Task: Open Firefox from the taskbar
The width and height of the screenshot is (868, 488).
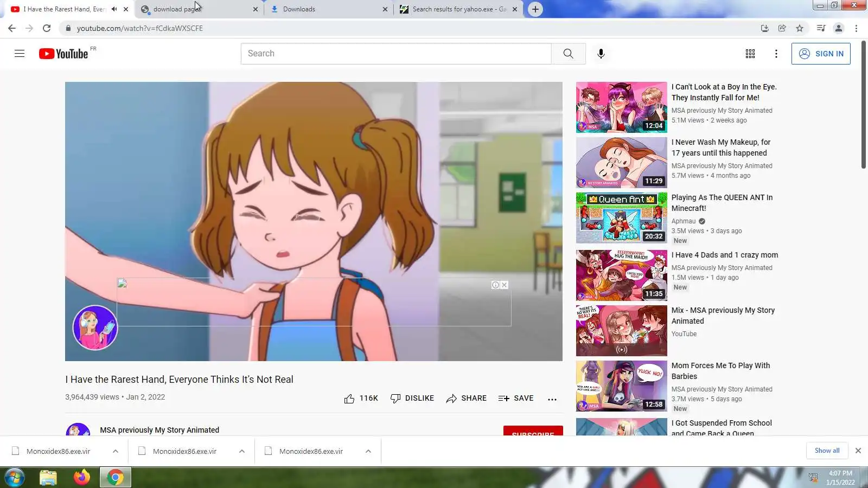Action: click(82, 478)
